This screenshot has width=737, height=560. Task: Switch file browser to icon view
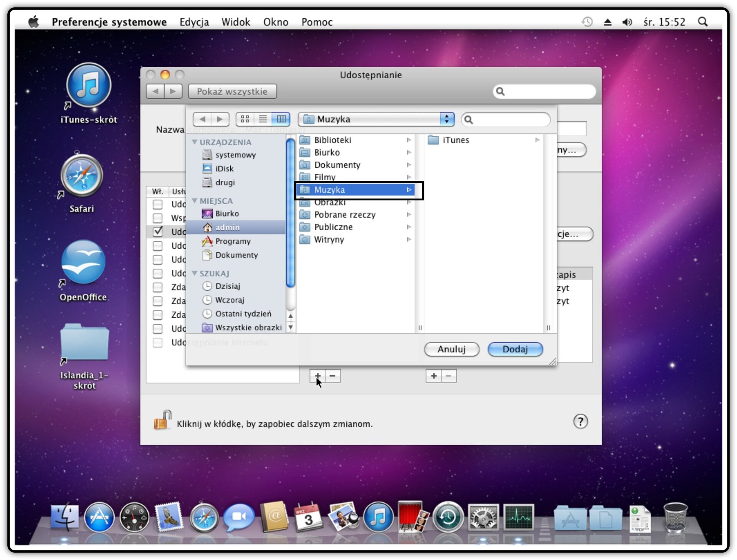pos(245,119)
